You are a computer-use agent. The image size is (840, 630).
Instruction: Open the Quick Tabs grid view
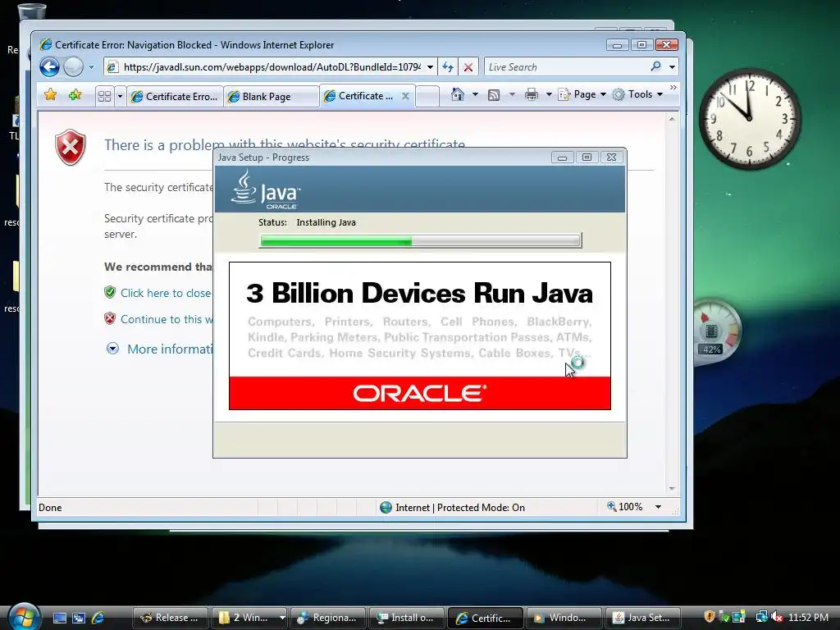coord(104,97)
